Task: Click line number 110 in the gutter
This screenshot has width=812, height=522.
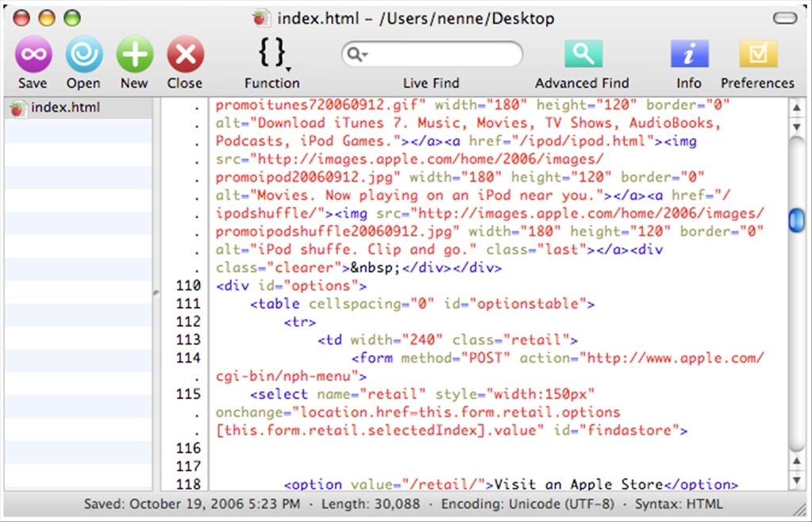Action: [x=188, y=286]
